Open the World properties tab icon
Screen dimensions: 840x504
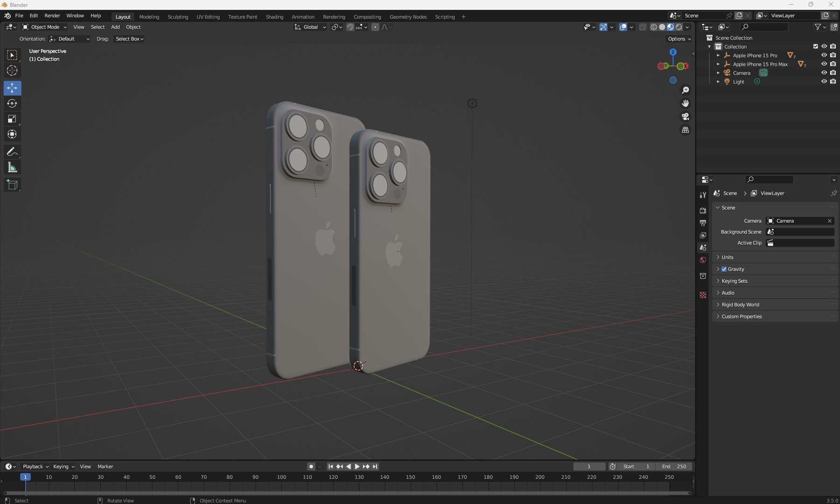click(703, 260)
